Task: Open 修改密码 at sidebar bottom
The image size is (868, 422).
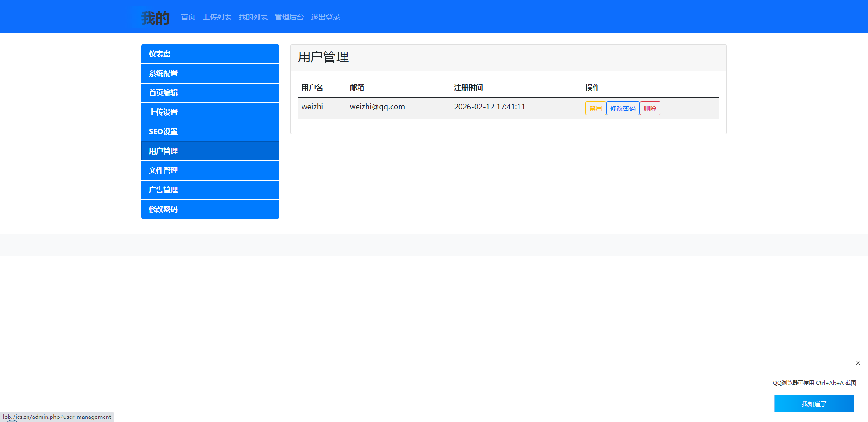Action: (x=210, y=209)
